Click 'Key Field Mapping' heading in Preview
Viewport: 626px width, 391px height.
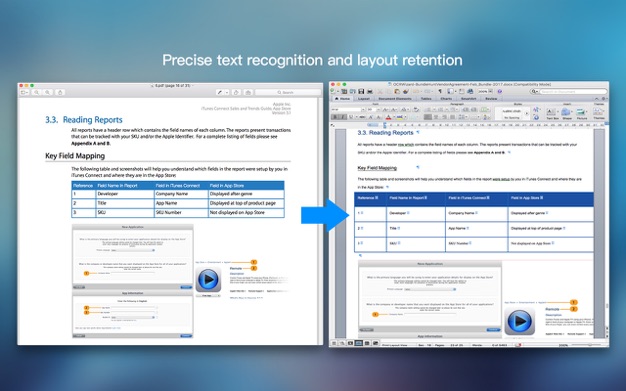[75, 156]
